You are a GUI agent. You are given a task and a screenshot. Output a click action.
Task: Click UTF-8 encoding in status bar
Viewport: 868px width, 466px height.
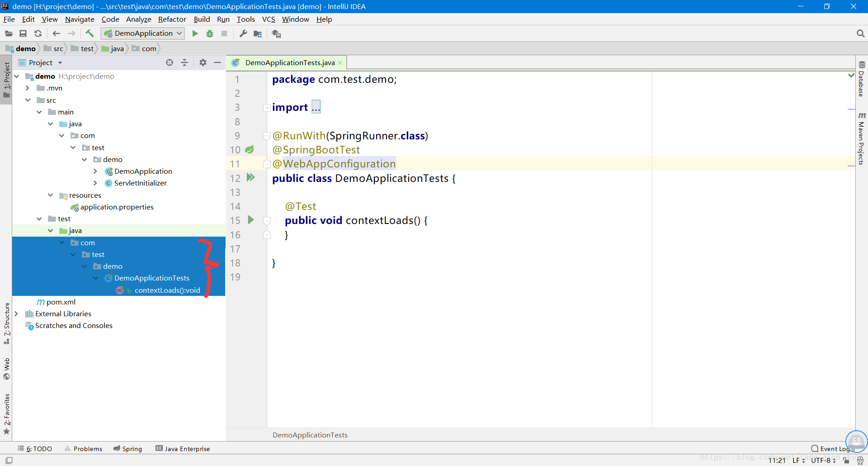pyautogui.click(x=823, y=460)
